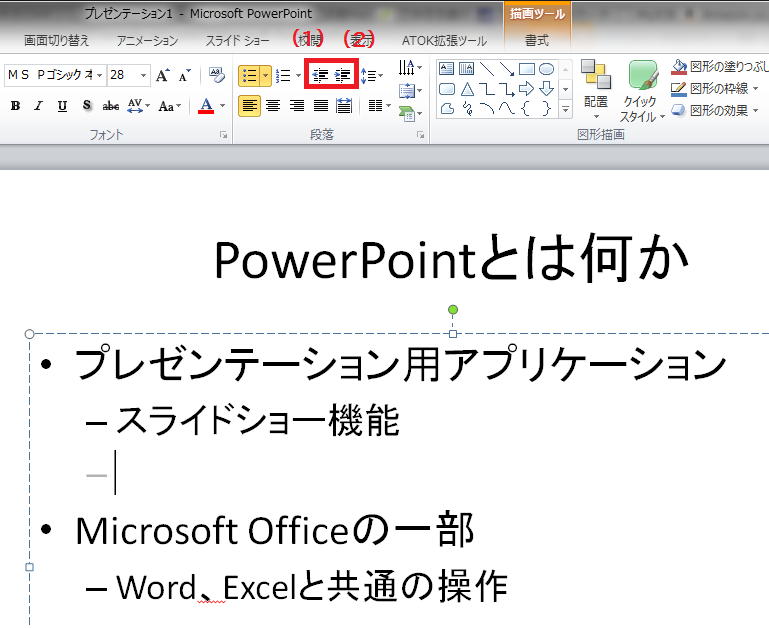Viewport: 769px width, 628px height.
Task: Select the arrow line shape
Action: tap(507, 69)
